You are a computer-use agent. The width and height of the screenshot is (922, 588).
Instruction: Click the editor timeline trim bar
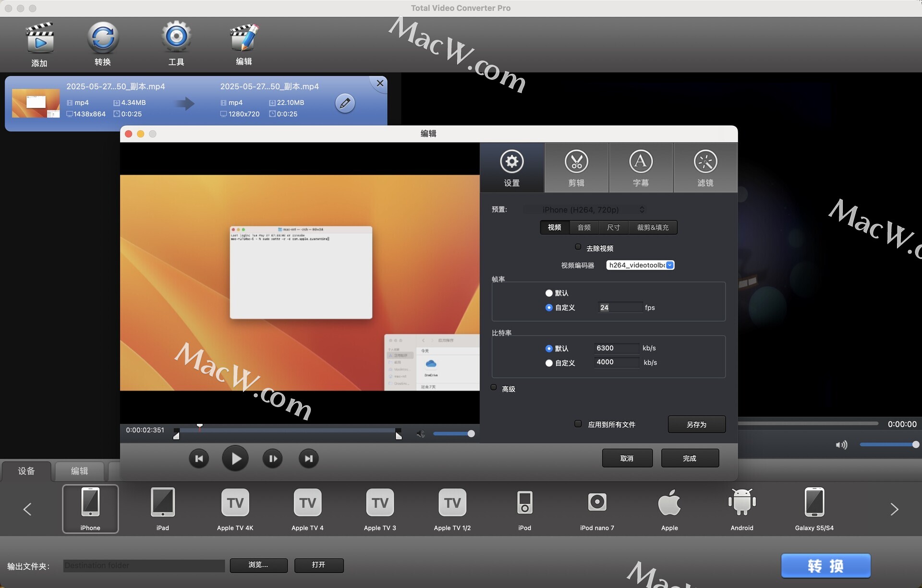[x=287, y=432]
